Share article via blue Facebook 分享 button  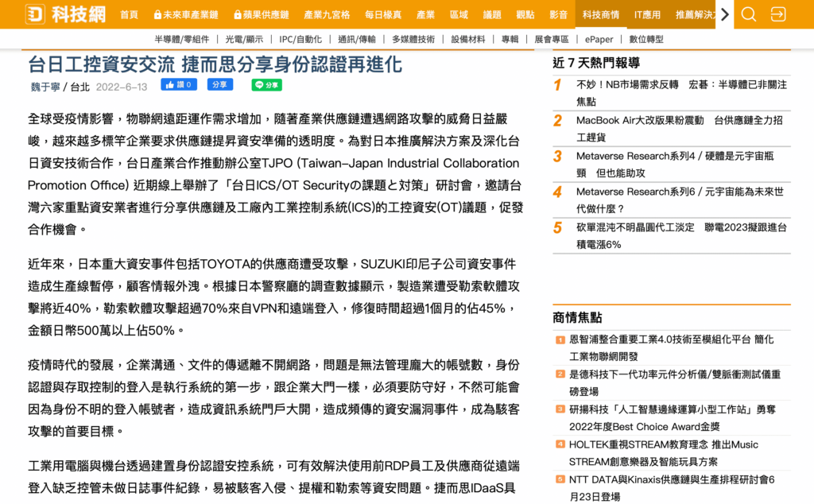[x=220, y=84]
